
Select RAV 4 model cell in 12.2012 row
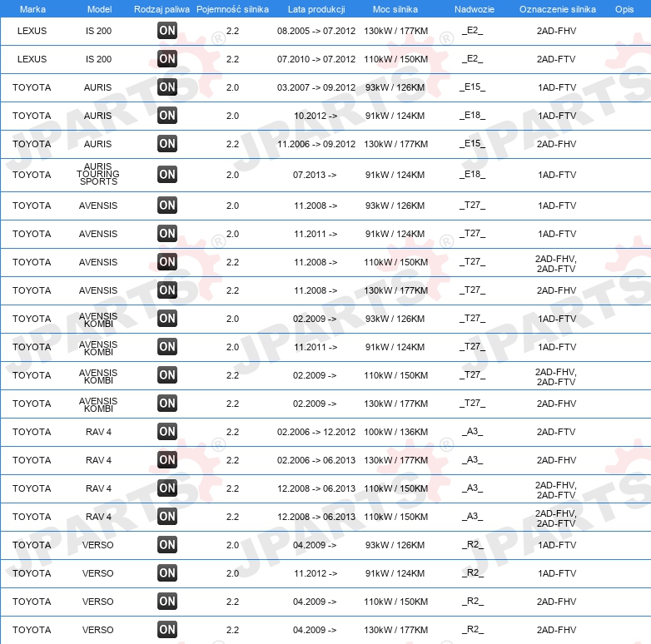[98, 432]
